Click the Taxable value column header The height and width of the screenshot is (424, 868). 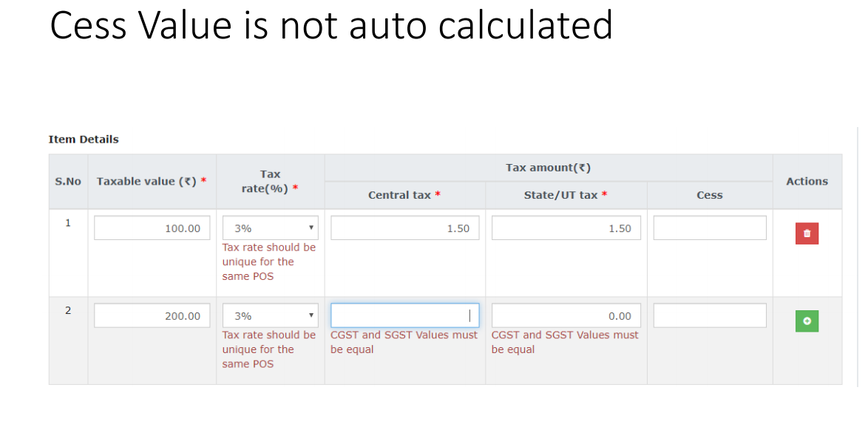point(152,181)
